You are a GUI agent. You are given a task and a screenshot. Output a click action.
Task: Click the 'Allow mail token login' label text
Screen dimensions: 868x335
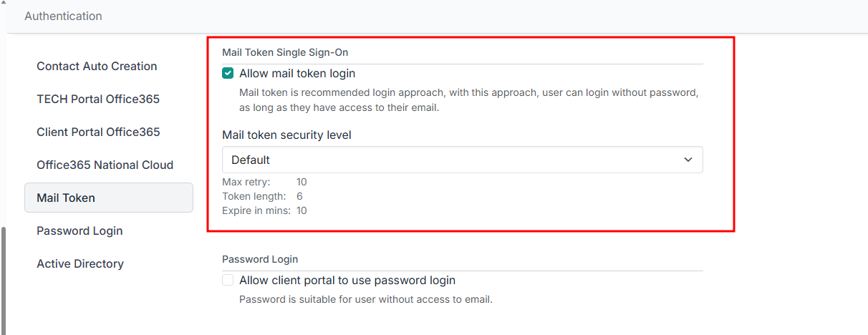click(297, 74)
